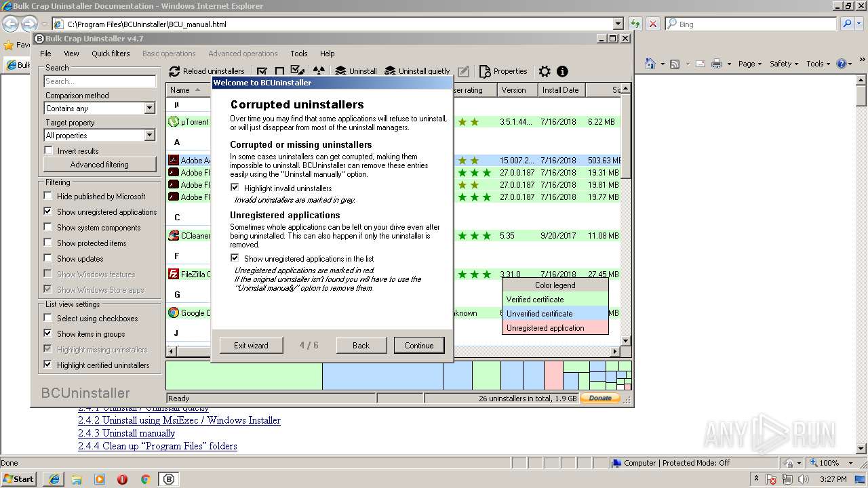Open the View menu

point(71,54)
